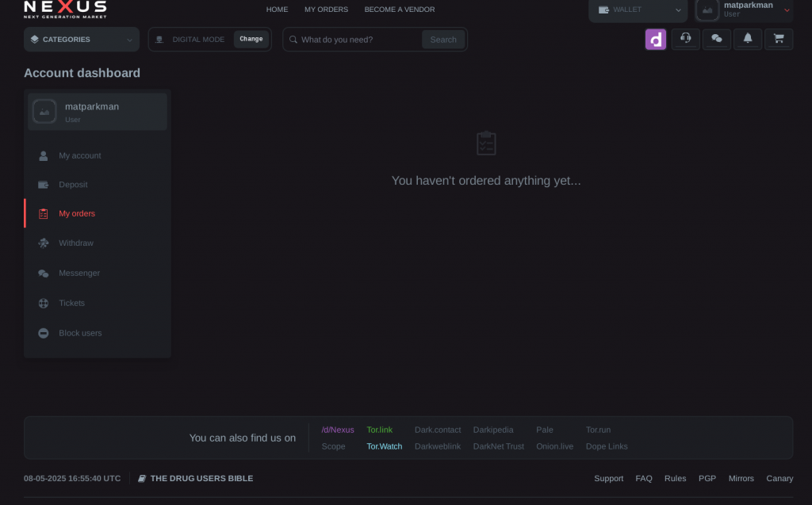
Task: Open the Darkipedia link
Action: click(493, 430)
